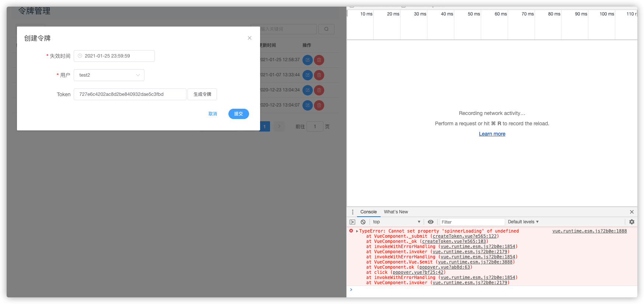Viewport: 644px width, 304px height.
Task: Delete row dated 2021-01-25 12:58:37
Action: pyautogui.click(x=319, y=60)
